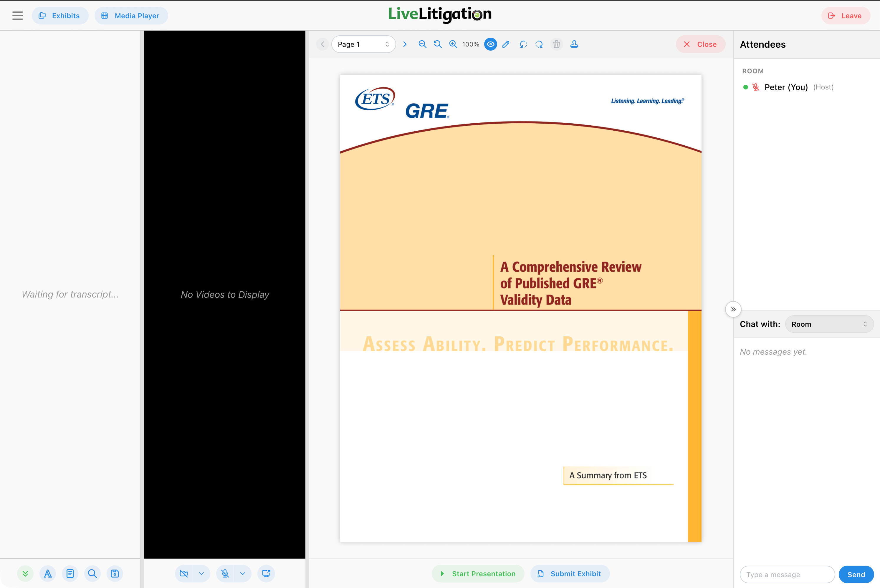This screenshot has width=880, height=588.
Task: Rotate exhibit page counterclockwise
Action: [x=523, y=44]
